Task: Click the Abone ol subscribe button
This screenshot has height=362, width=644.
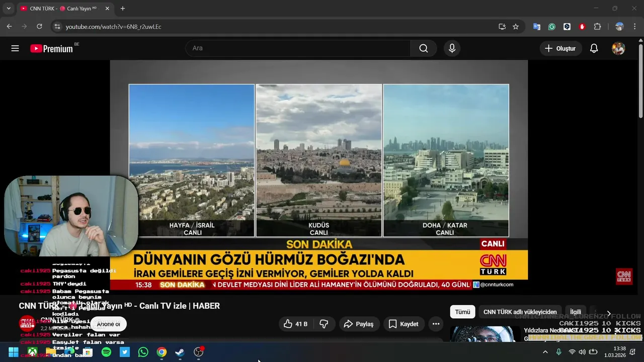Action: pyautogui.click(x=109, y=324)
